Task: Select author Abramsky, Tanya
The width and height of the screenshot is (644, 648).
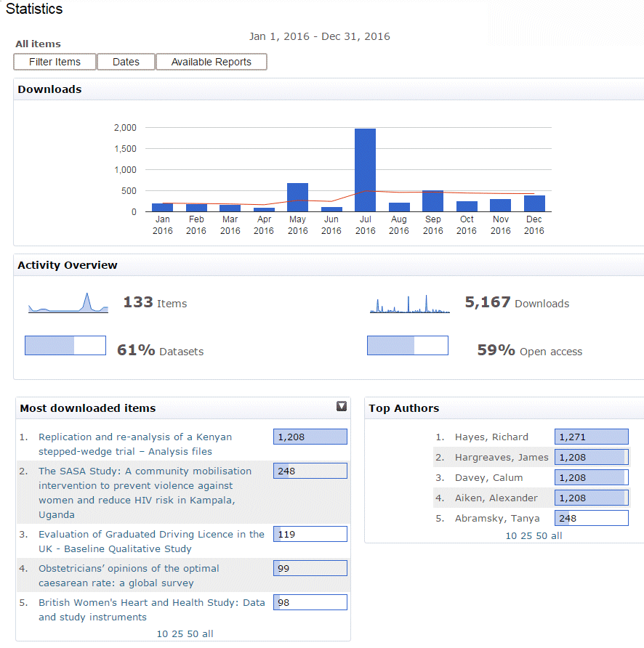Action: click(x=496, y=518)
